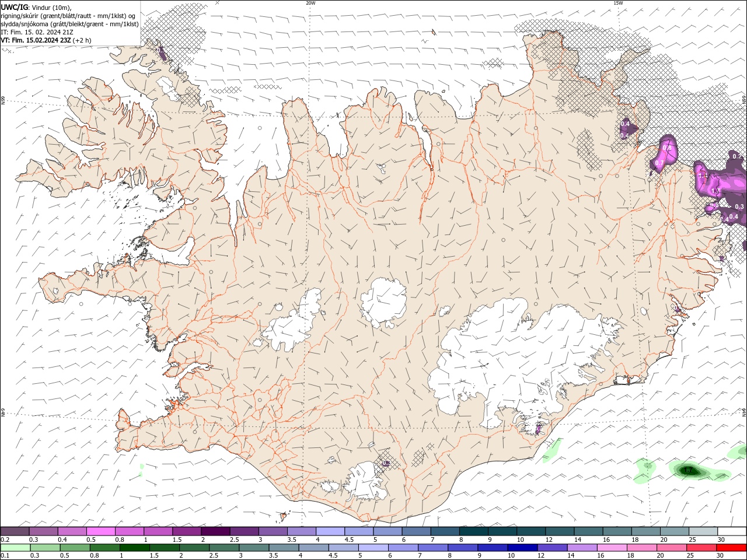Click the lower legend label 0.1

pos(5,556)
